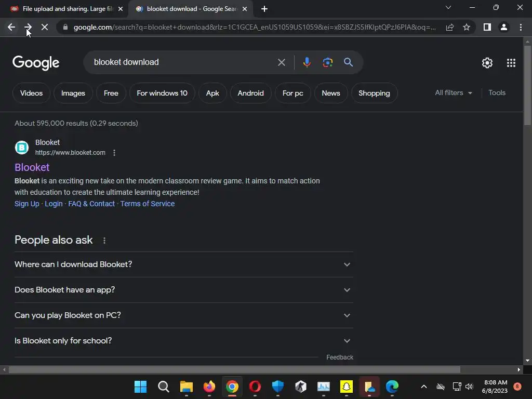Open the volume control in the tray
The height and width of the screenshot is (399, 532).
coord(469,387)
